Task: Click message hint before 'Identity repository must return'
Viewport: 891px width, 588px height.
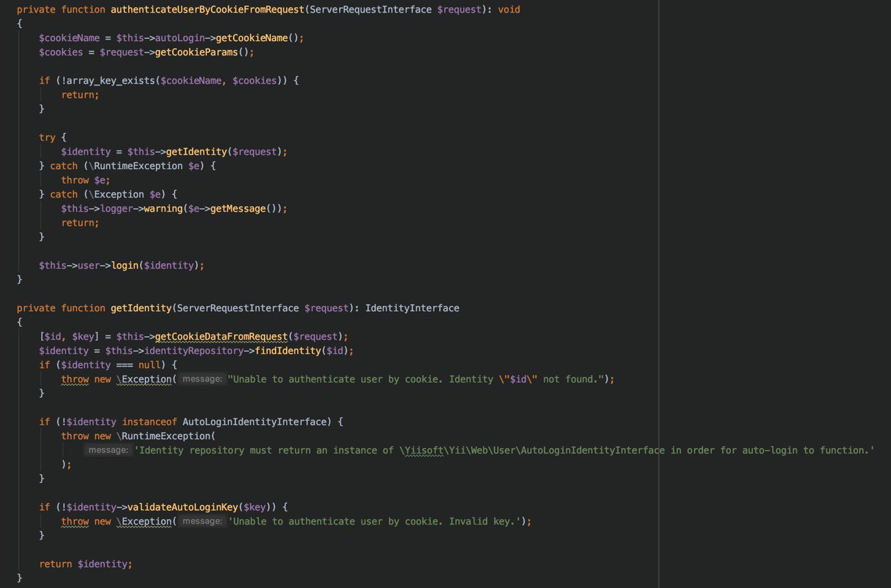Action: coord(108,451)
